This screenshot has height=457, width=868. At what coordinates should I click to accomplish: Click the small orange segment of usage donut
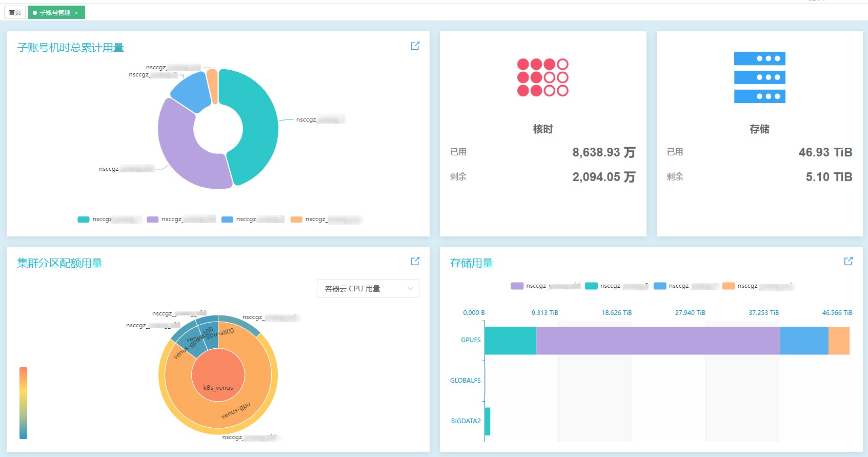213,86
